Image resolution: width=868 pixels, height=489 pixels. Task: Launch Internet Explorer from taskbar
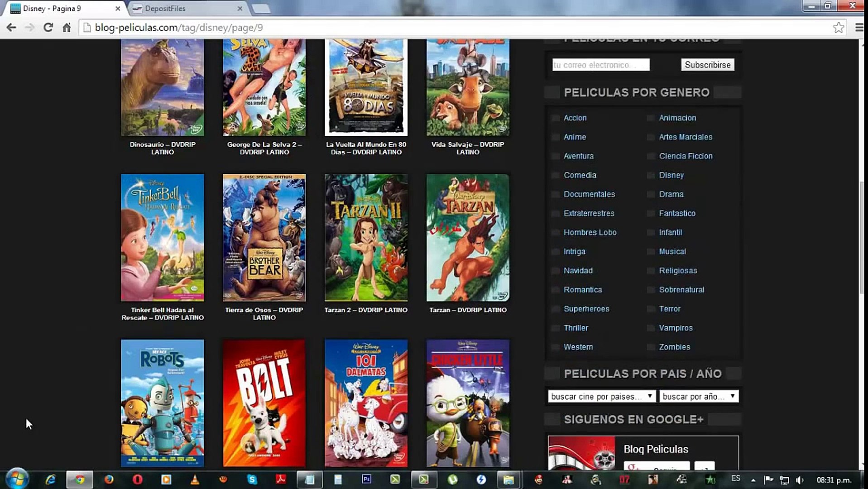click(x=50, y=479)
